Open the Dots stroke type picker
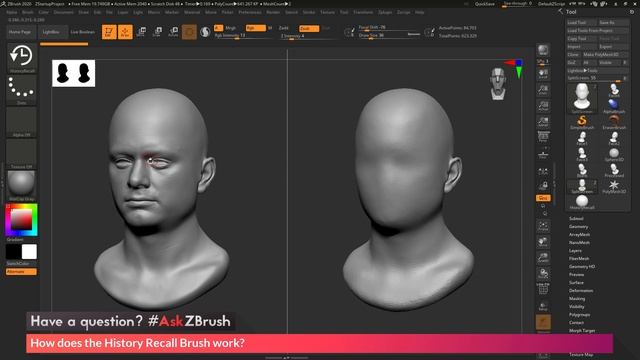The width and height of the screenshot is (640, 360). click(x=21, y=90)
